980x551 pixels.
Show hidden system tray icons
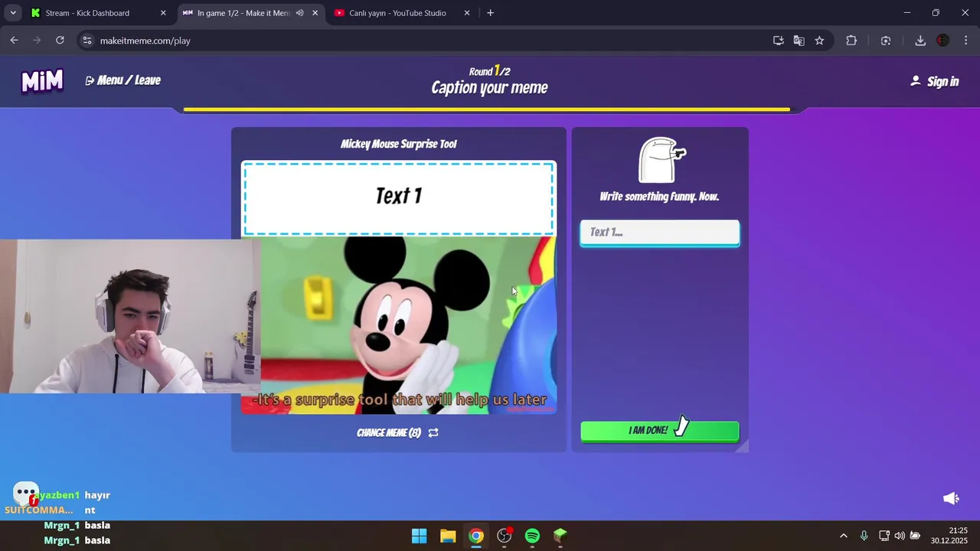click(x=844, y=536)
